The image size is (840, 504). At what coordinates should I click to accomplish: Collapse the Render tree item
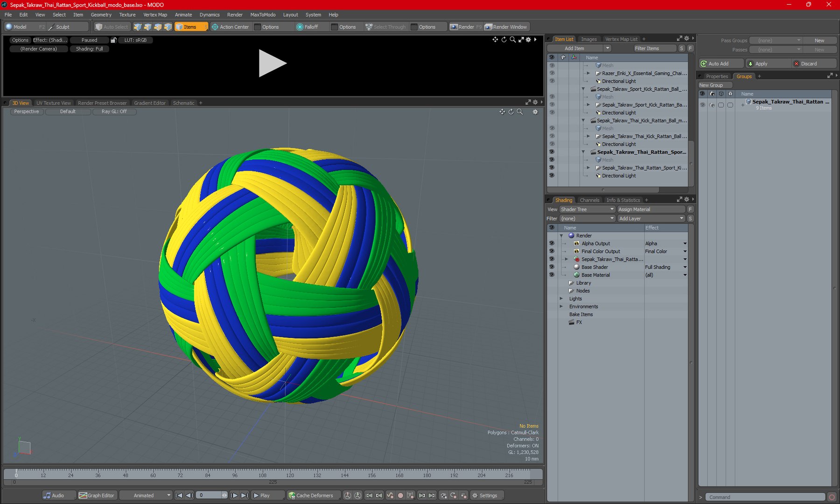(561, 236)
